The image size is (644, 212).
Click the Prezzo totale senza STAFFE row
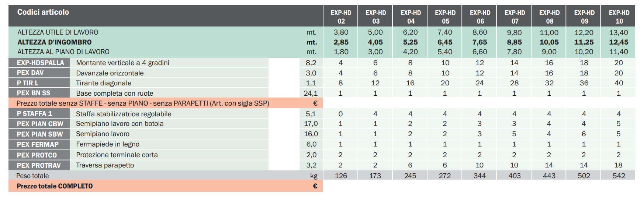(x=143, y=103)
